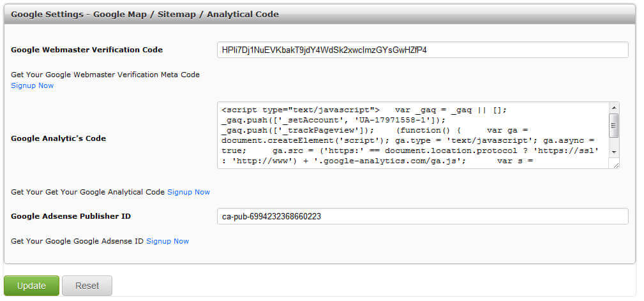The height and width of the screenshot is (301, 644).
Task: Click the scrollbar thumb in Analytics code box
Action: point(613,125)
